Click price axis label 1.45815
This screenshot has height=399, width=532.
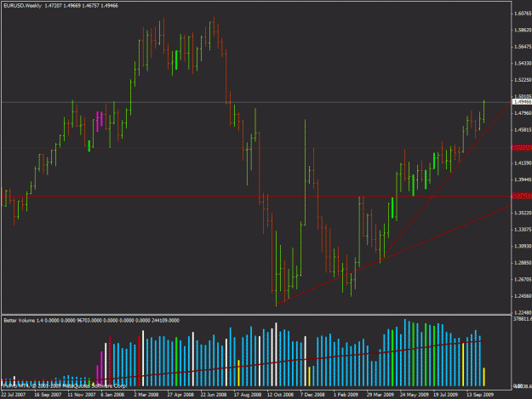pos(523,130)
